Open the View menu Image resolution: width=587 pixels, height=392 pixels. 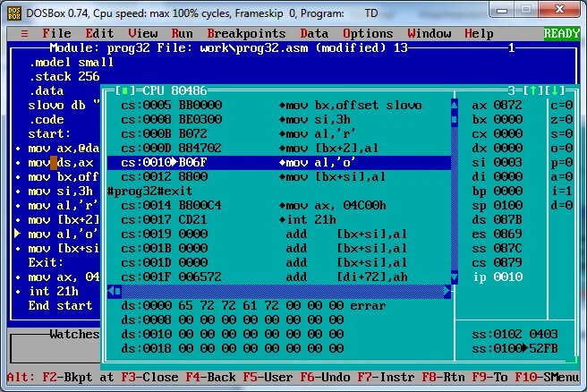142,34
